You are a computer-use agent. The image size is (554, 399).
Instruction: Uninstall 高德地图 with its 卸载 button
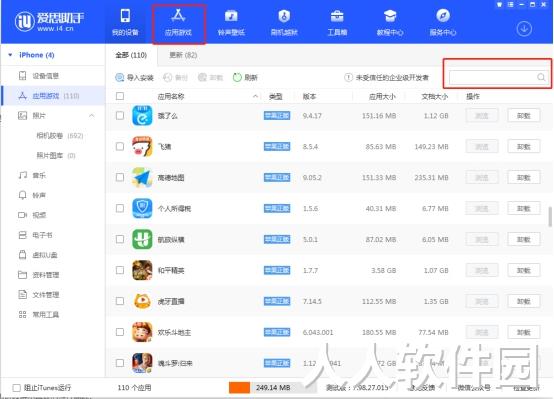[x=524, y=177]
